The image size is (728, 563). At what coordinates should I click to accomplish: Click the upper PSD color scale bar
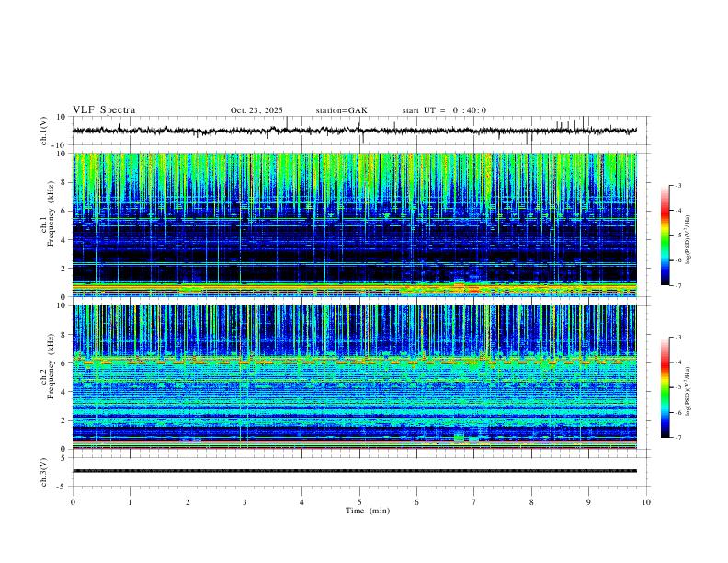click(665, 236)
